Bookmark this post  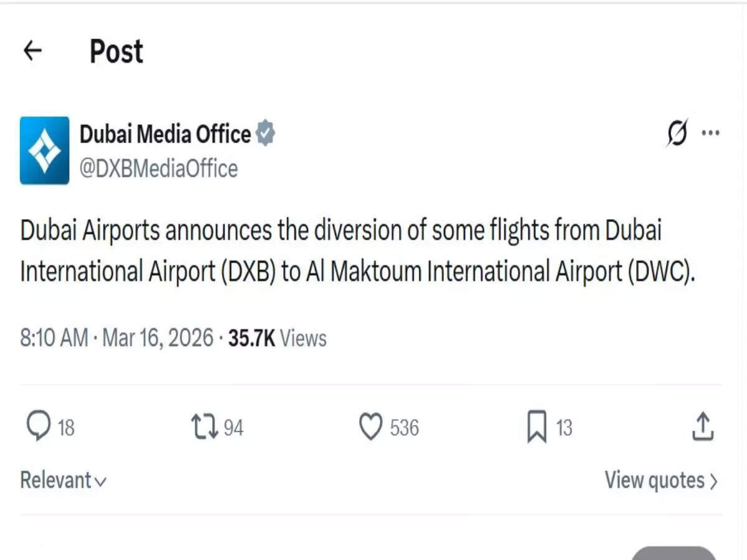point(537,426)
